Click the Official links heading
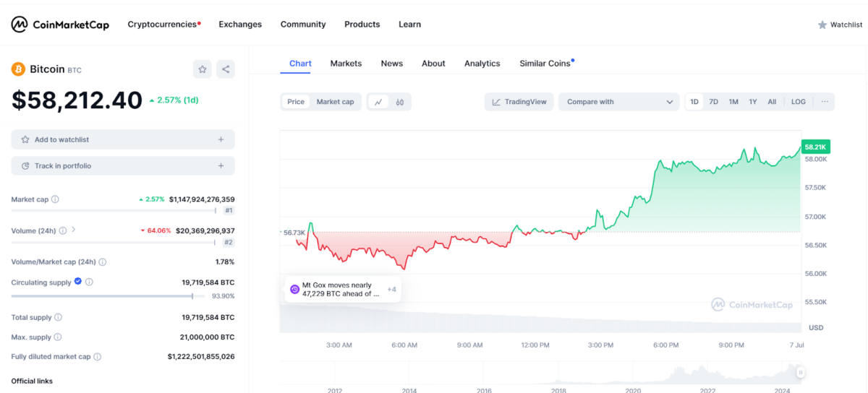The height and width of the screenshot is (393, 868). pos(32,381)
